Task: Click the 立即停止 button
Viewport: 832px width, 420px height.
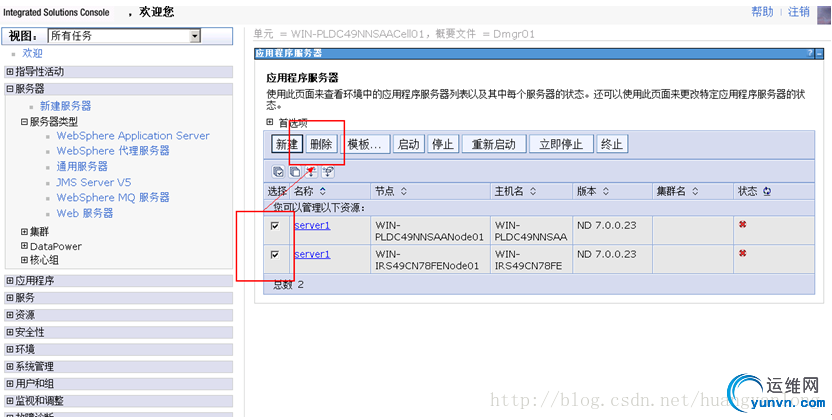Action: tap(561, 144)
